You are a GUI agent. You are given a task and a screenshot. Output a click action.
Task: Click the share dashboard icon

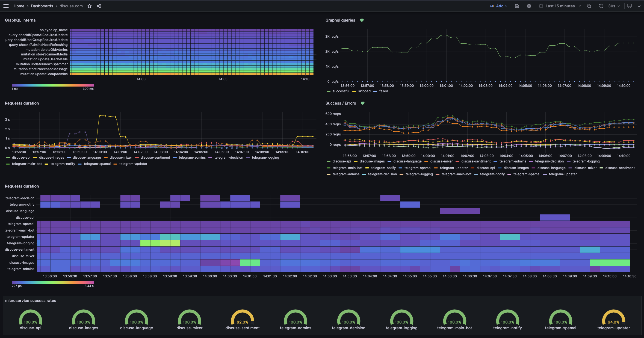(x=99, y=6)
